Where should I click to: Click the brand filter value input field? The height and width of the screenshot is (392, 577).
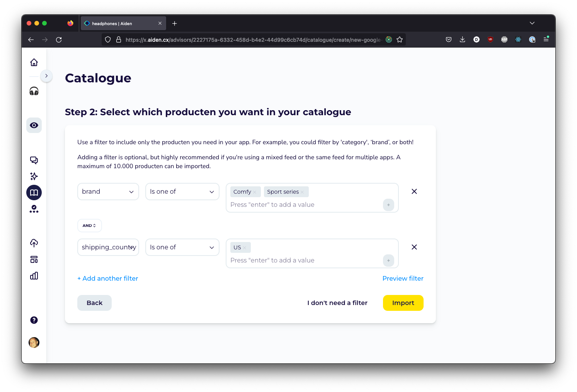pos(305,205)
